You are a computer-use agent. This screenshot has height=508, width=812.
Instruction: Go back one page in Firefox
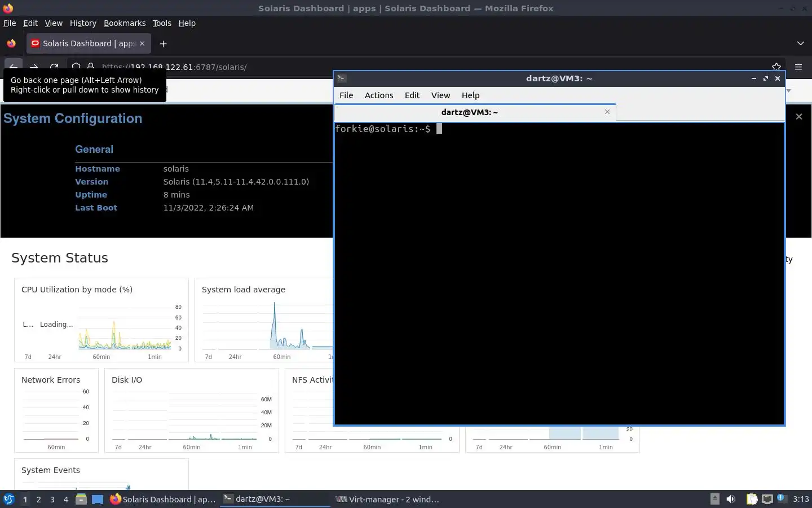point(14,67)
